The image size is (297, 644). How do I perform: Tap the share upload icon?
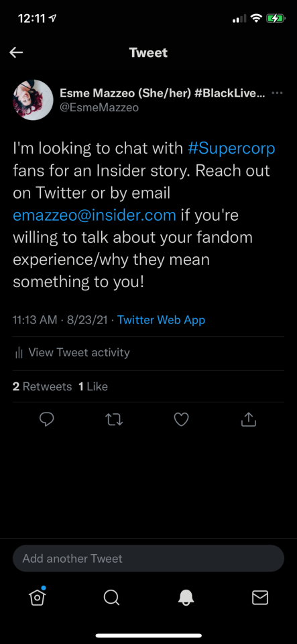[x=249, y=419]
